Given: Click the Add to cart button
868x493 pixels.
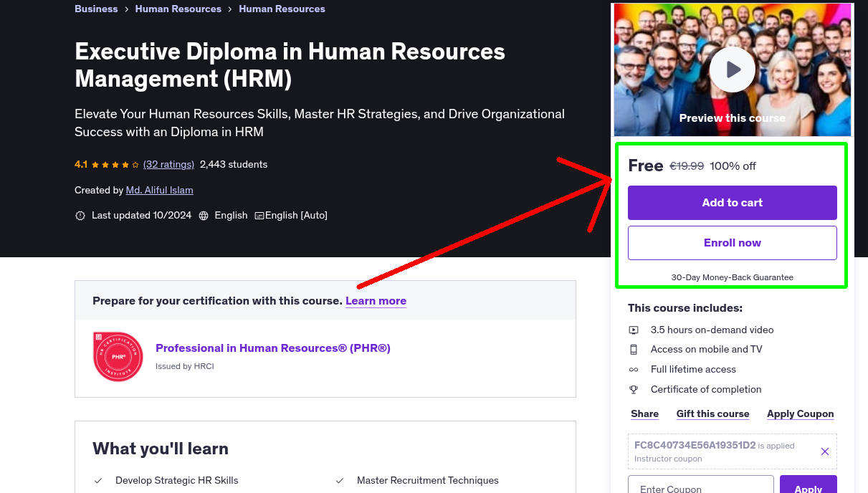Looking at the screenshot, I should (732, 203).
